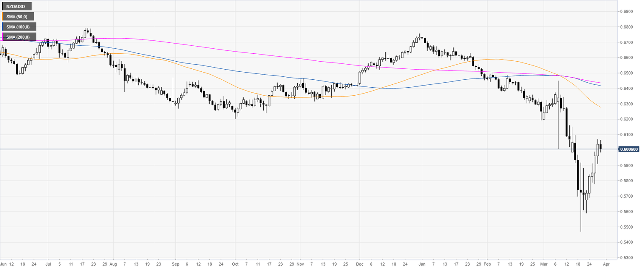
Task: Click the Feb label on the date axis
Action: pos(487,265)
